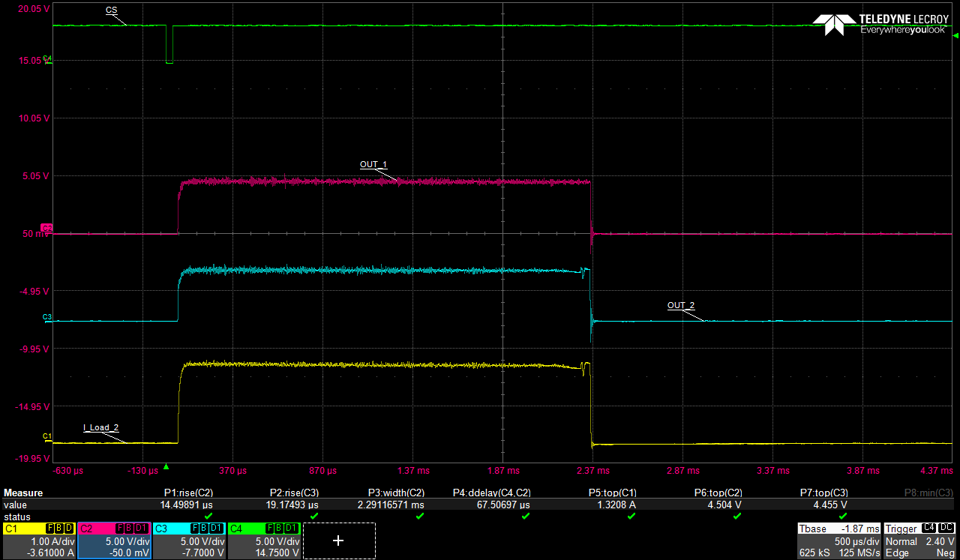960x560 pixels.
Task: Select the P2:rise(C3) measurement column
Action: click(295, 493)
